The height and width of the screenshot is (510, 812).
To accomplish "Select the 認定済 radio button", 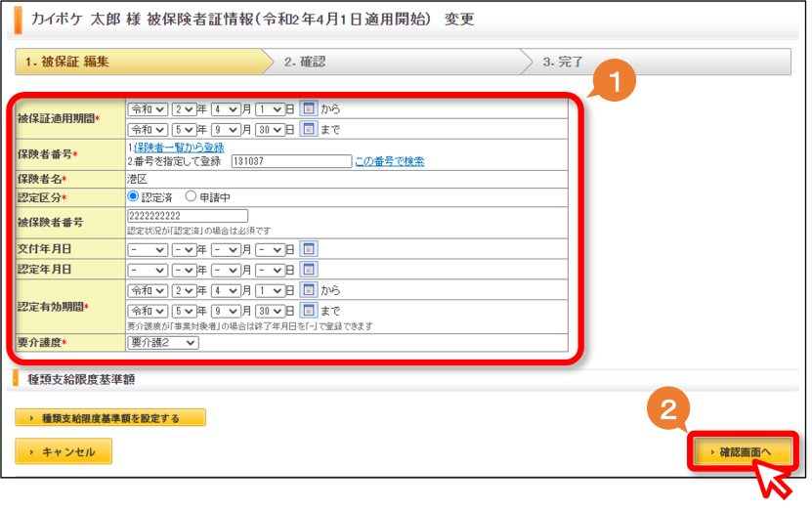I will click(x=133, y=196).
